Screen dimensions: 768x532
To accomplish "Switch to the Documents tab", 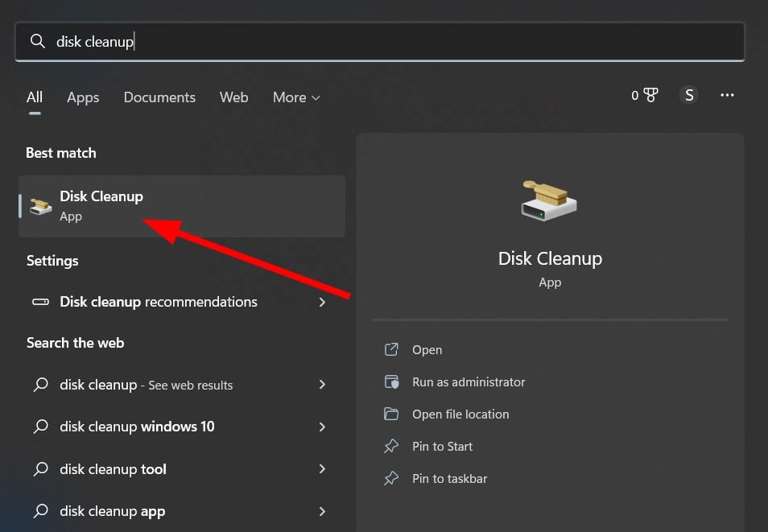I will [159, 97].
